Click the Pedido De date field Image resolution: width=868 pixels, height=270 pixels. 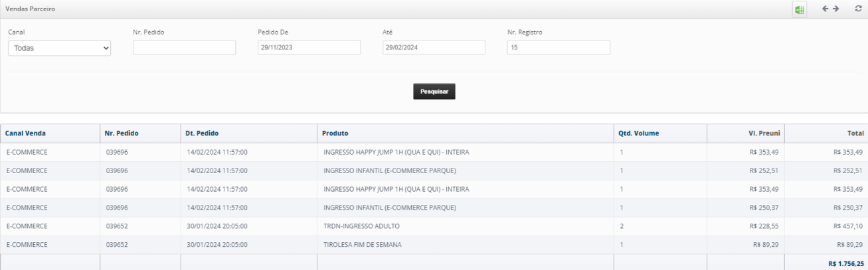pos(309,48)
